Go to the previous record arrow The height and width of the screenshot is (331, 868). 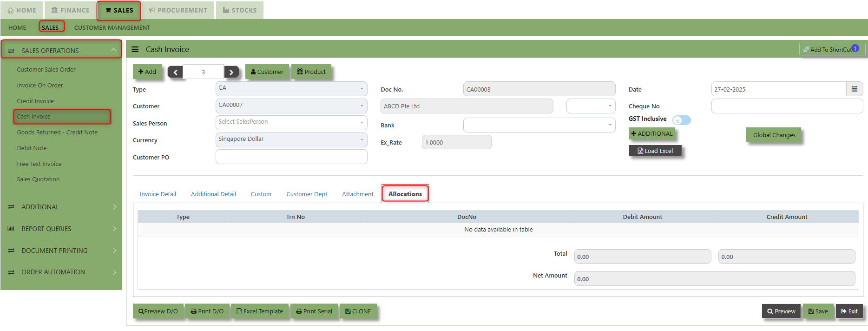(x=175, y=72)
